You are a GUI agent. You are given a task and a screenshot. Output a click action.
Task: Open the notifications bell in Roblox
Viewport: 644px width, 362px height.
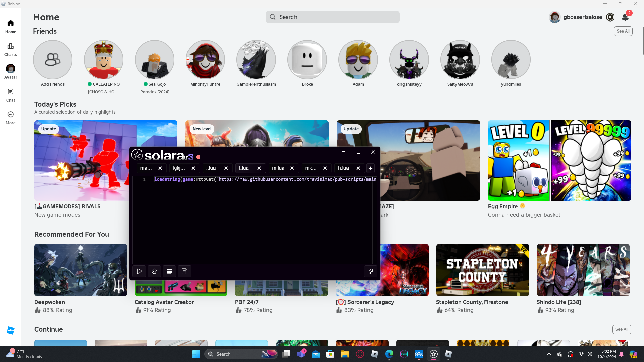tap(625, 17)
